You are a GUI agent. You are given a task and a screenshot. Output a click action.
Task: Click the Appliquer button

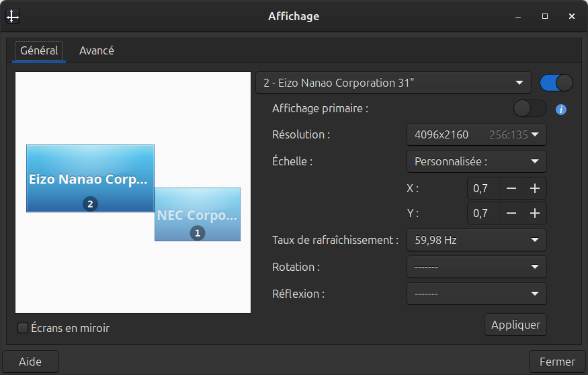coord(515,325)
